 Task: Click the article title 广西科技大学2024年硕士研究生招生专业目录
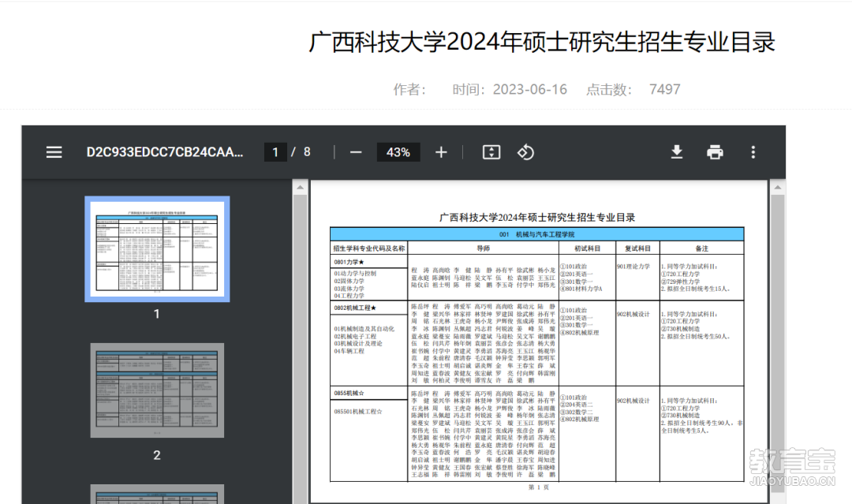coord(542,43)
